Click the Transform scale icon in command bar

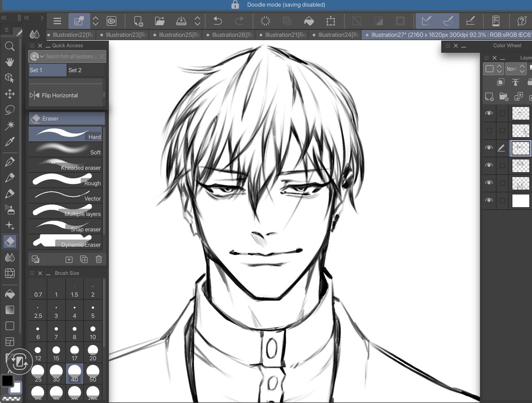(x=330, y=21)
